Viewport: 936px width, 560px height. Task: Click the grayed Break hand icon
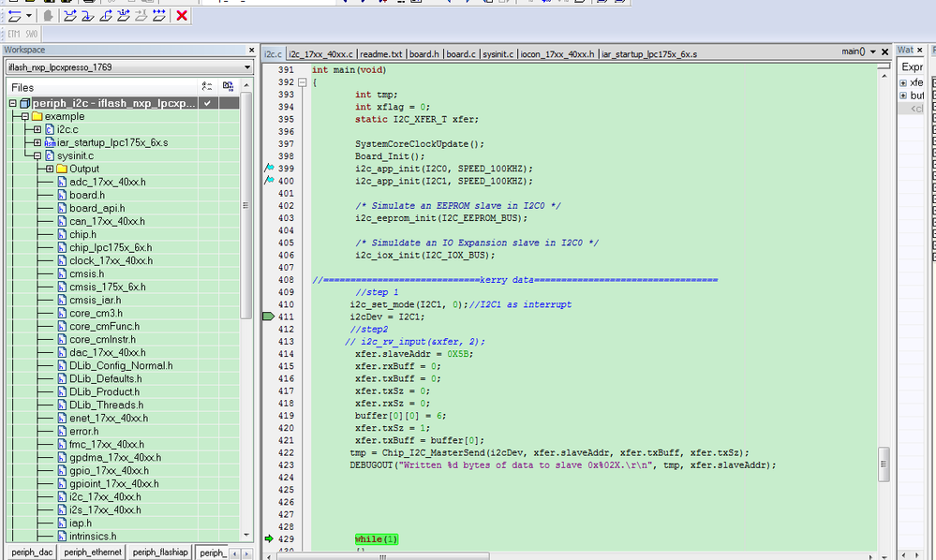(x=48, y=16)
